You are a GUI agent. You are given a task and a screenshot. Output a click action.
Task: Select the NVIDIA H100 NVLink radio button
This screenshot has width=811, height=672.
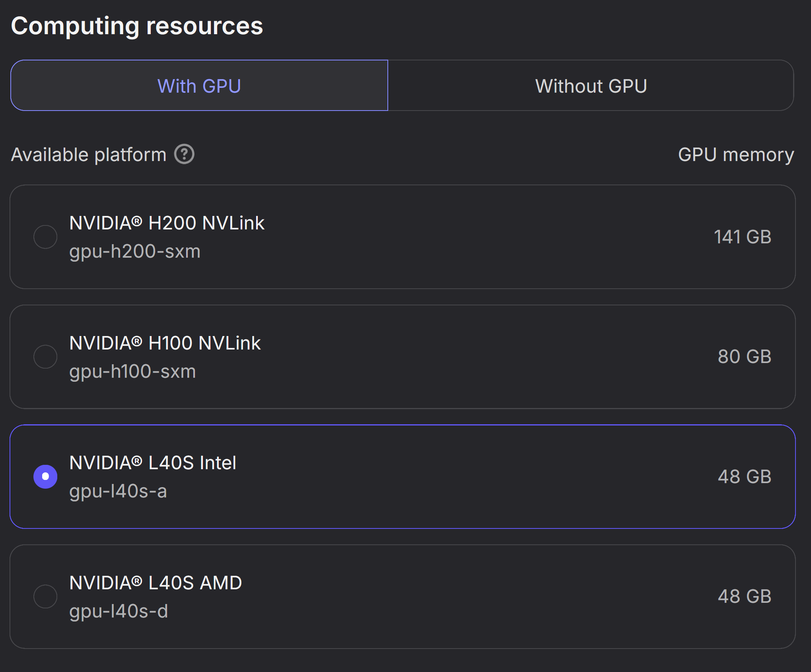pyautogui.click(x=45, y=357)
